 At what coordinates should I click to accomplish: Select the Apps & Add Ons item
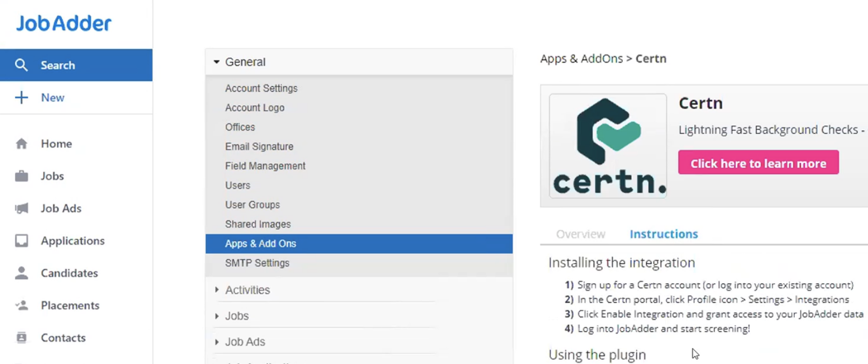(359, 243)
